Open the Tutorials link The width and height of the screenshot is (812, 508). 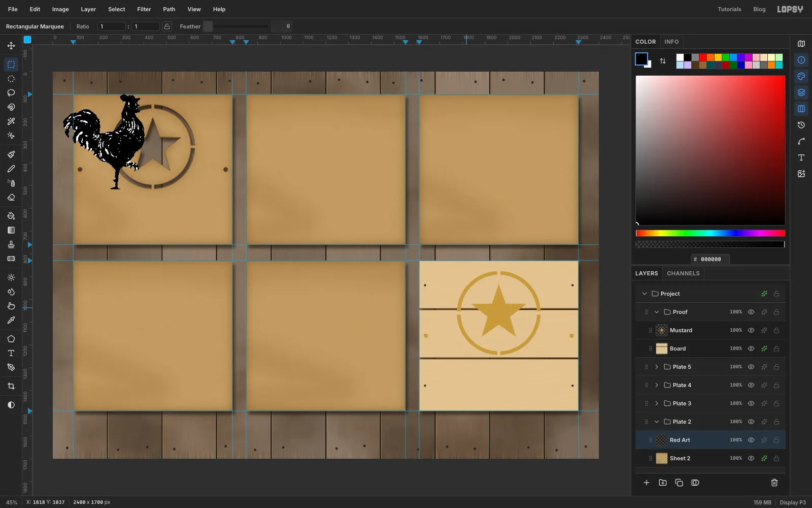(729, 9)
